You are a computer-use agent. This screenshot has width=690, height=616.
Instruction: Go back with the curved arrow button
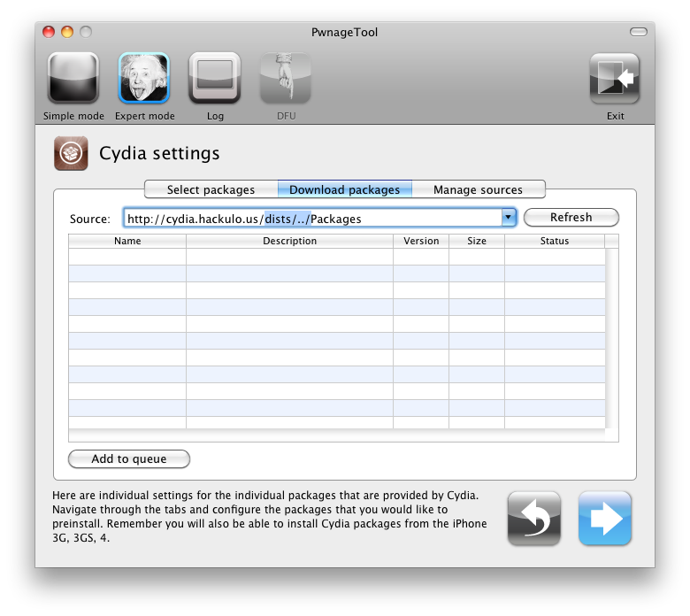click(x=533, y=519)
